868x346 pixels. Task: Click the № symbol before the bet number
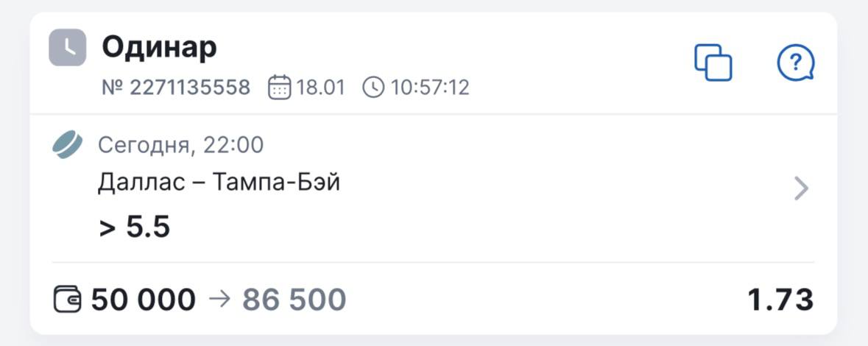[113, 88]
